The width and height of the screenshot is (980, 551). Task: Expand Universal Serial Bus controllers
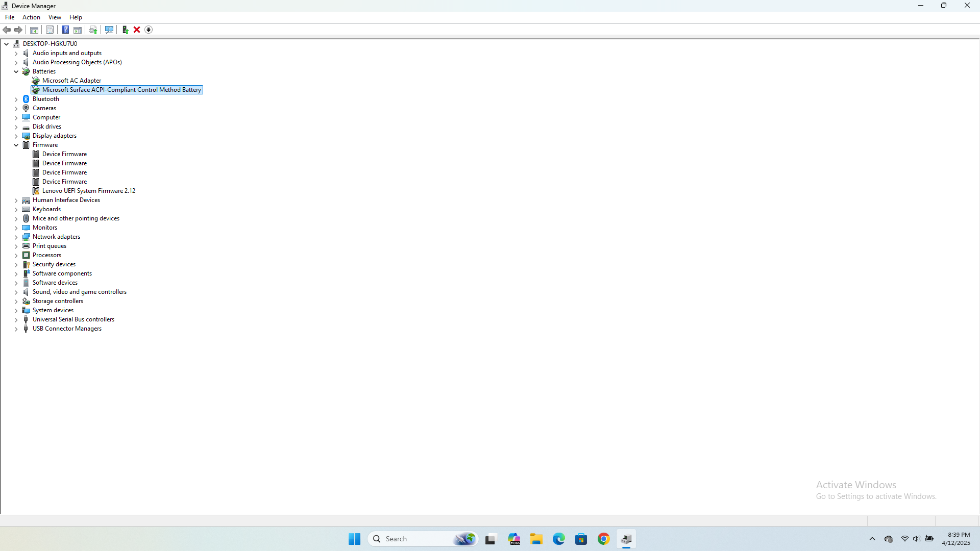tap(16, 319)
